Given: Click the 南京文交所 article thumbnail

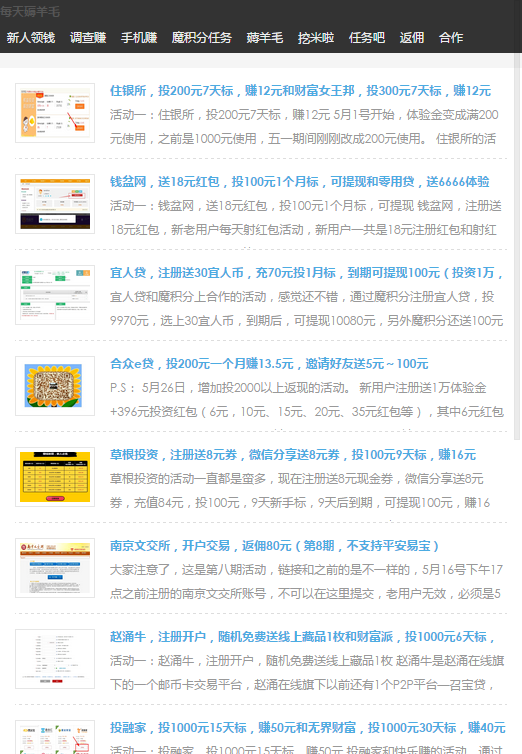Looking at the screenshot, I should [55, 568].
